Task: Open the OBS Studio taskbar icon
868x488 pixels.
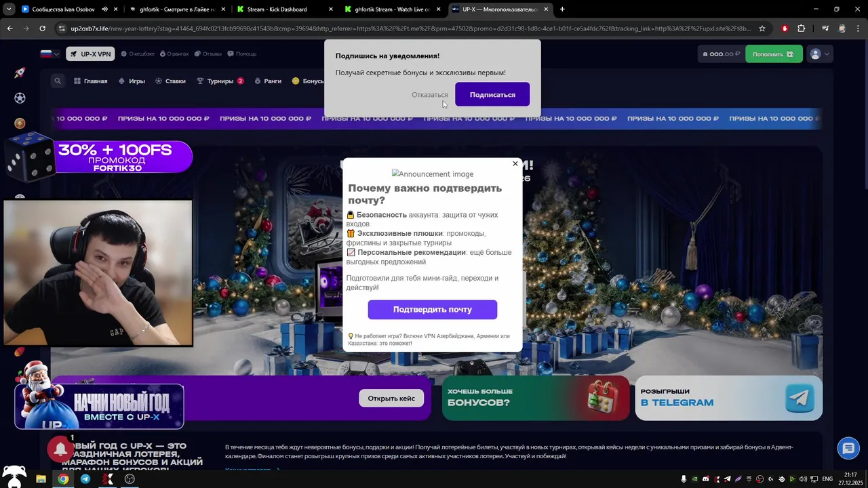Action: coord(130,479)
